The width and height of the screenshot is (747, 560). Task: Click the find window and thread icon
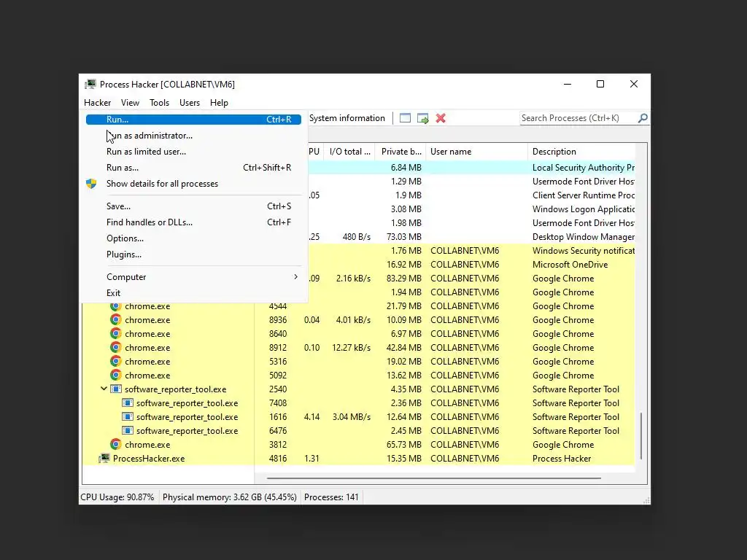(x=422, y=118)
